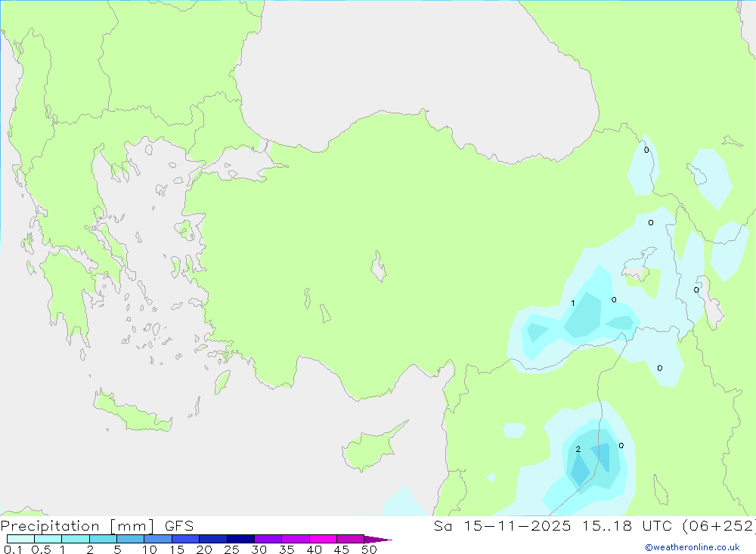Pick the 0.5–1 mm legend swatch
Viewport: 756px width, 554px height.
pos(48,539)
